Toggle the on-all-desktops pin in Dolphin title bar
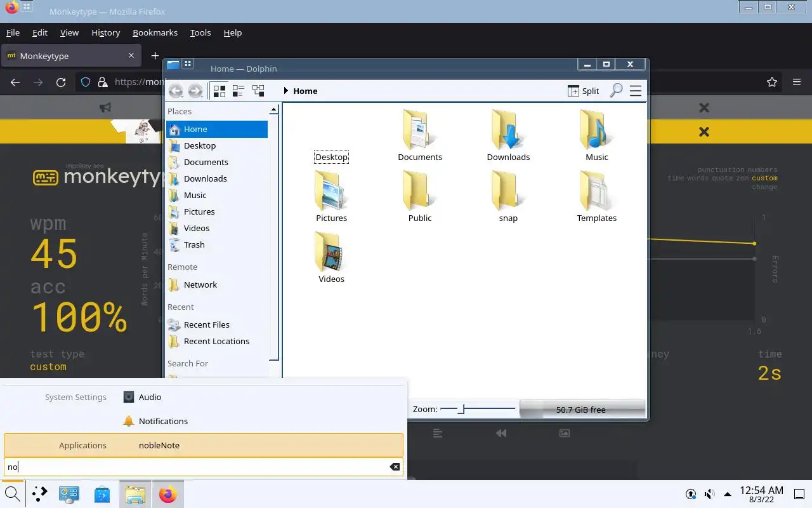The width and height of the screenshot is (812, 508). [x=188, y=63]
